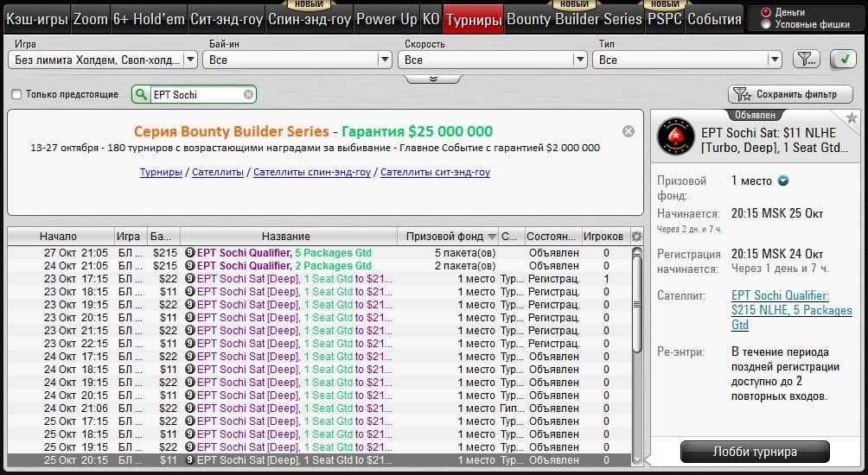The image size is (868, 475).
Task: Select the Турниры tab
Action: point(474,19)
